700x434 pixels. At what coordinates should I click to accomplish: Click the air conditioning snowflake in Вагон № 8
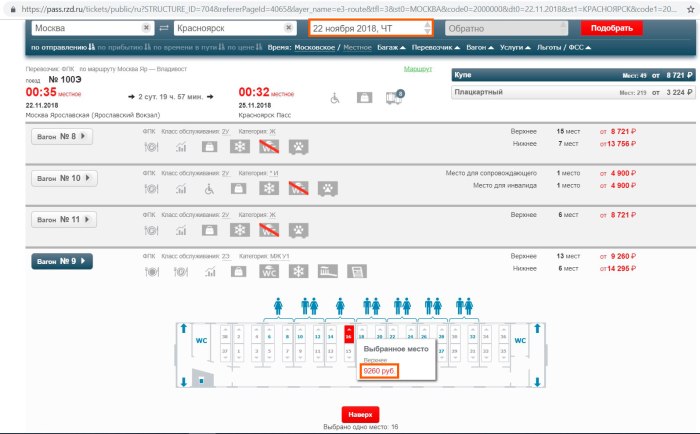click(240, 146)
